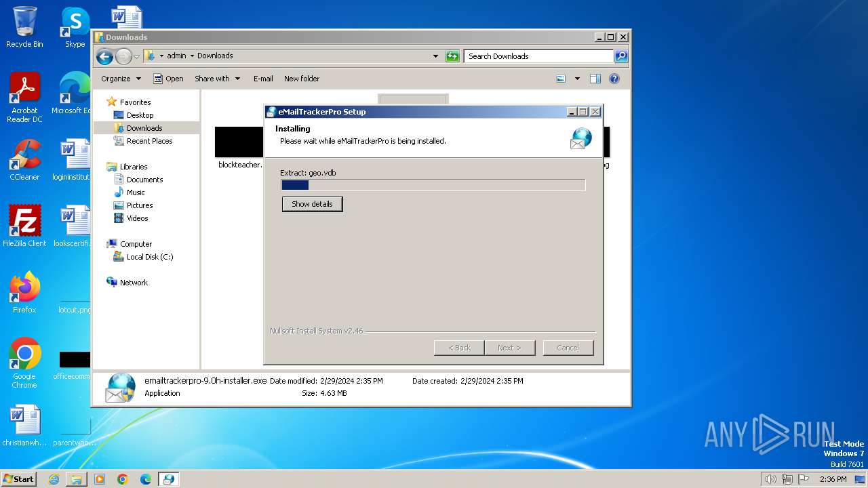
Task: Open recent pages dropdown next to forward arrow
Action: (x=136, y=56)
